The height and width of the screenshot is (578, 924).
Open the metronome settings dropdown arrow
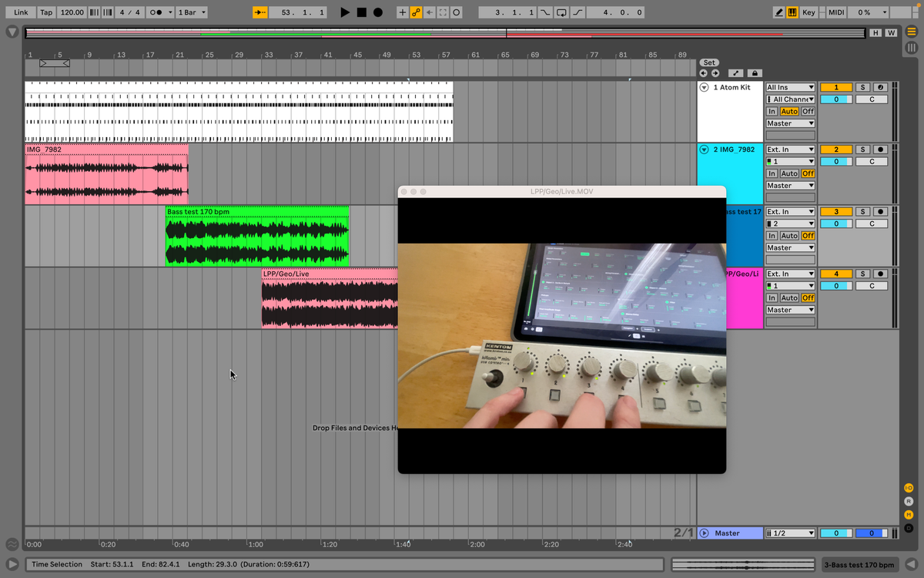170,12
